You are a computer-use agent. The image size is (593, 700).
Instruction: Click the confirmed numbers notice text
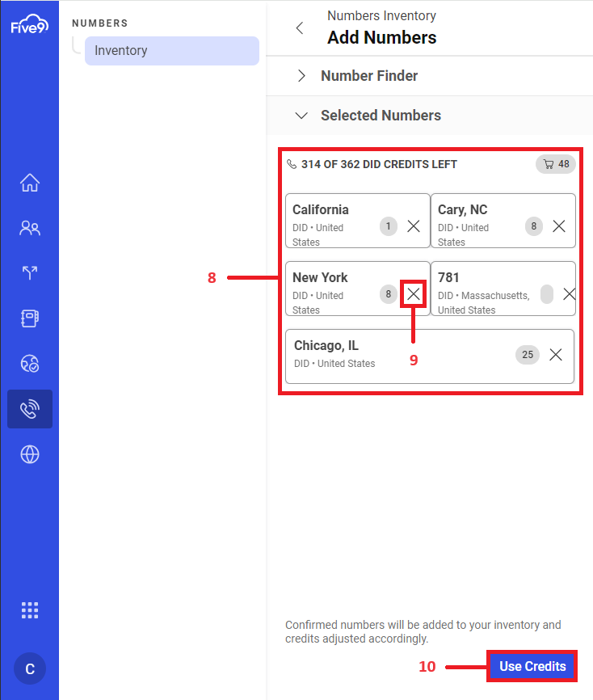coord(423,631)
